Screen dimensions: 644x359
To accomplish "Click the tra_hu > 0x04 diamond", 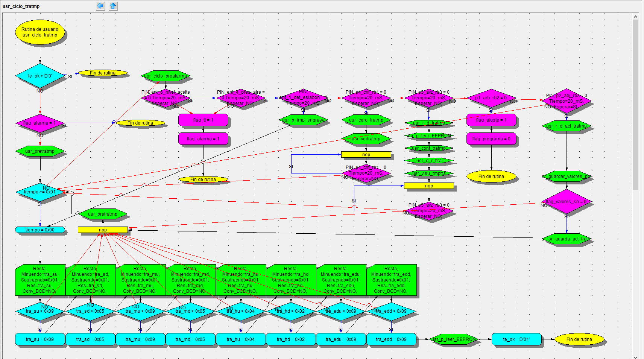I will pyautogui.click(x=241, y=311).
